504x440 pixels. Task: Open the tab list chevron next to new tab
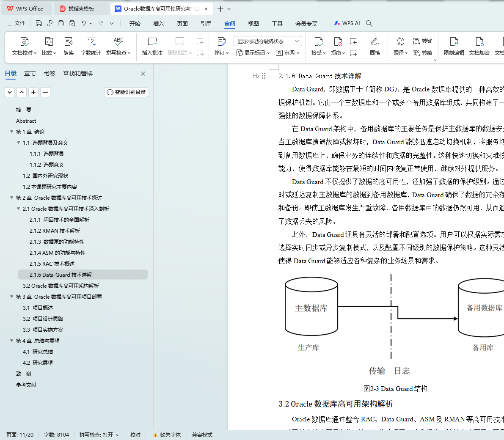[229, 9]
